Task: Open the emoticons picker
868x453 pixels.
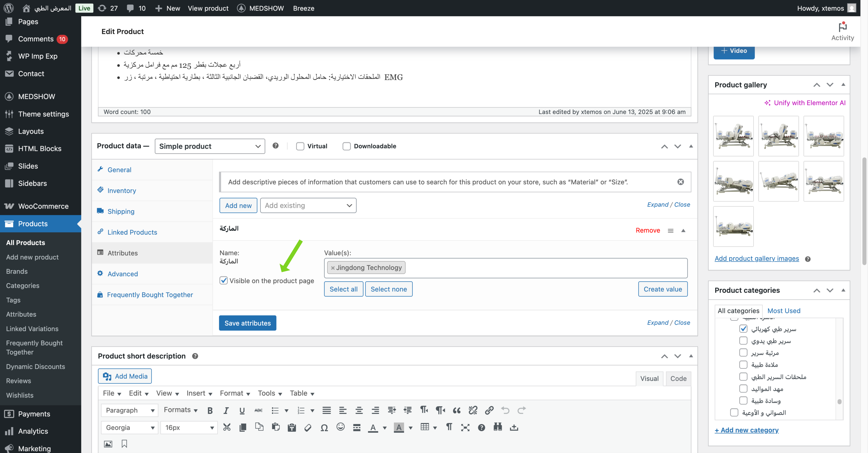Action: 341,427
